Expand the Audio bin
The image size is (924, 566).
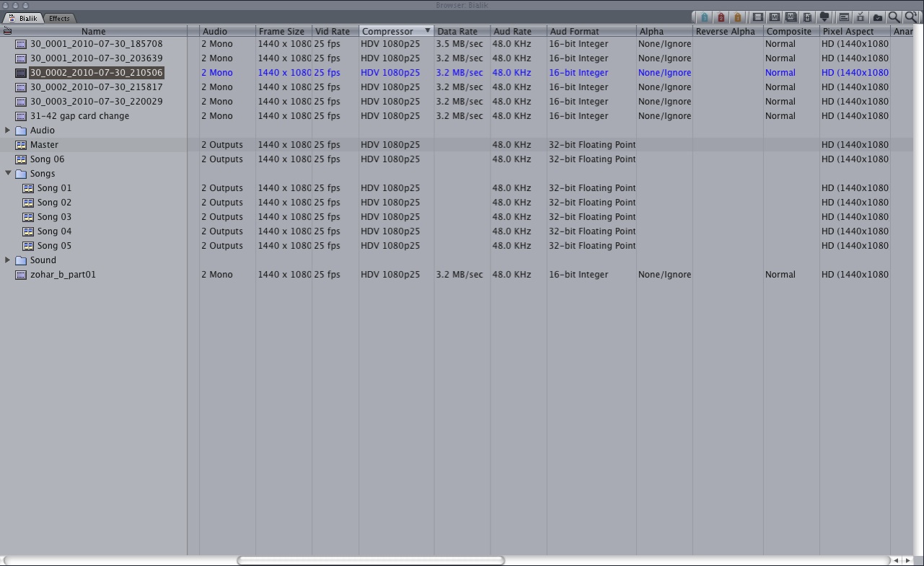pos(8,131)
